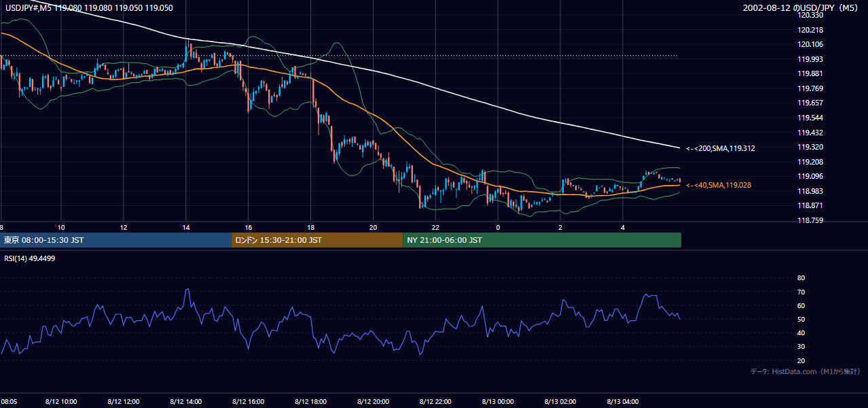Select the ロンドン 15:30-21:00 JST session bar

tap(317, 240)
